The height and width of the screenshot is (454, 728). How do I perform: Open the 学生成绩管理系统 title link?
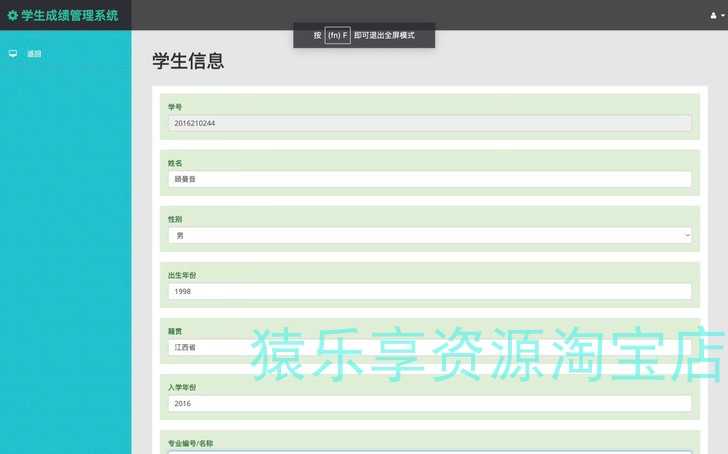[69, 15]
